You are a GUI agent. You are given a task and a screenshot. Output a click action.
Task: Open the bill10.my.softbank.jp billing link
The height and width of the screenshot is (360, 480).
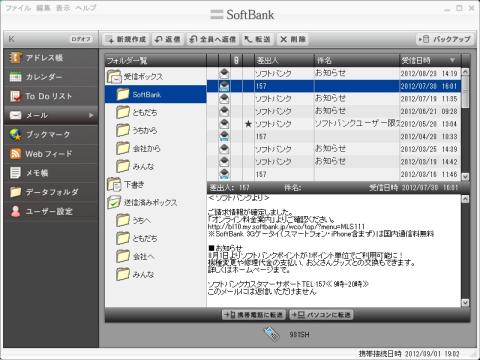click(x=286, y=227)
